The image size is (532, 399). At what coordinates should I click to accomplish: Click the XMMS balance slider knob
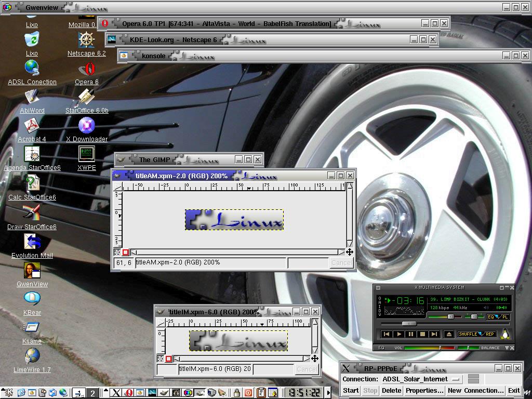474,316
